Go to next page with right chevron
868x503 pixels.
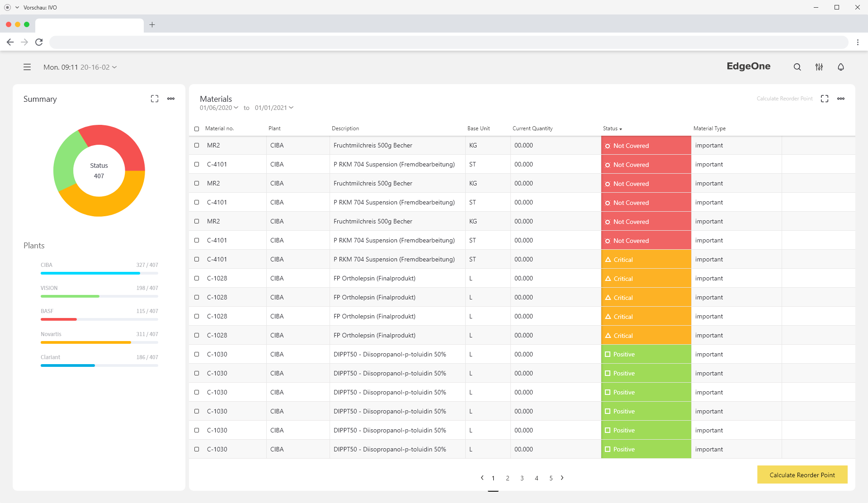562,478
